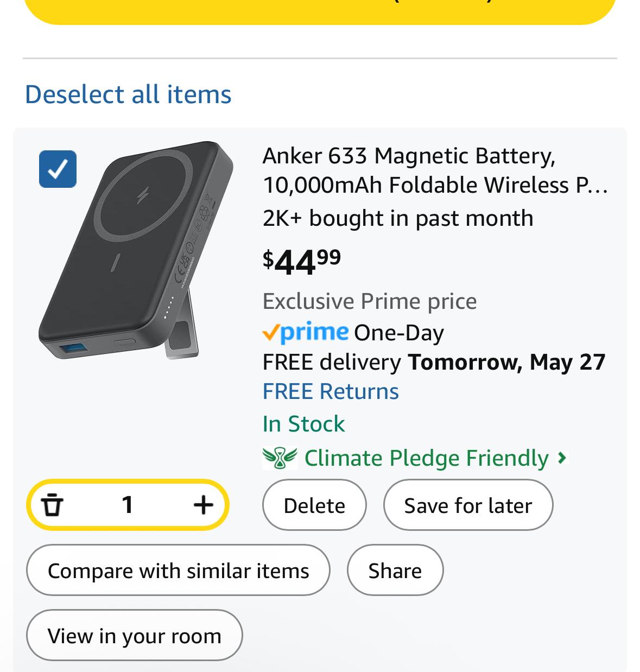The image size is (640, 672).
Task: Increase quantity with the plus icon
Action: point(203,505)
